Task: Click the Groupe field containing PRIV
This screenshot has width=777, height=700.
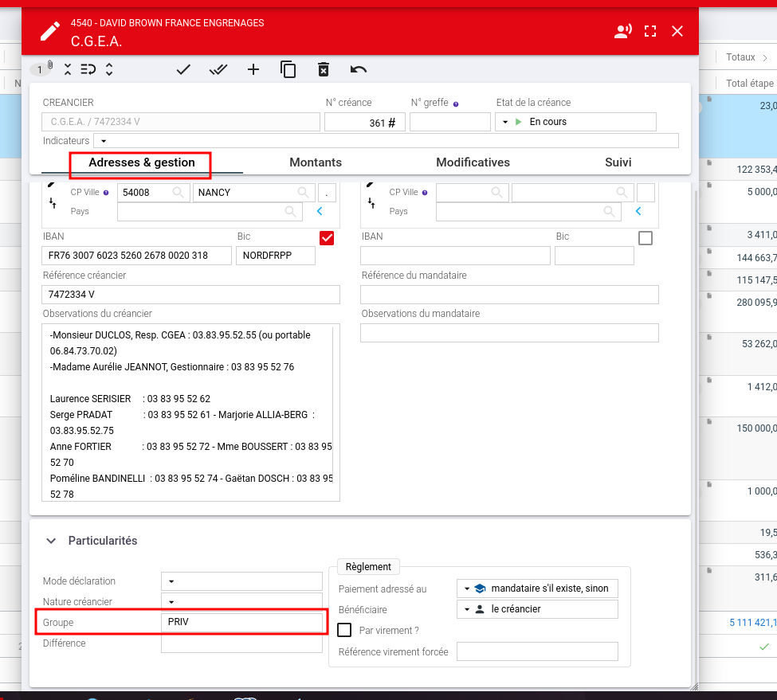Action: point(241,622)
